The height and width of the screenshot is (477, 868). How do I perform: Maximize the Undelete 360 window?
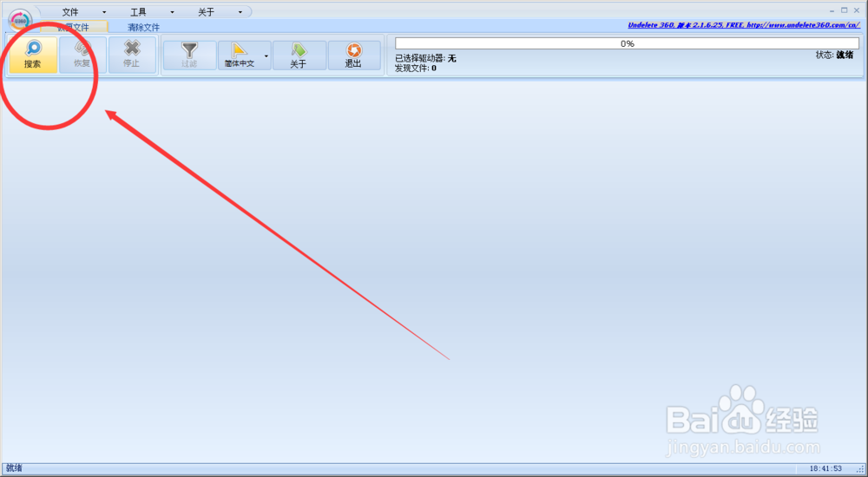coord(845,10)
